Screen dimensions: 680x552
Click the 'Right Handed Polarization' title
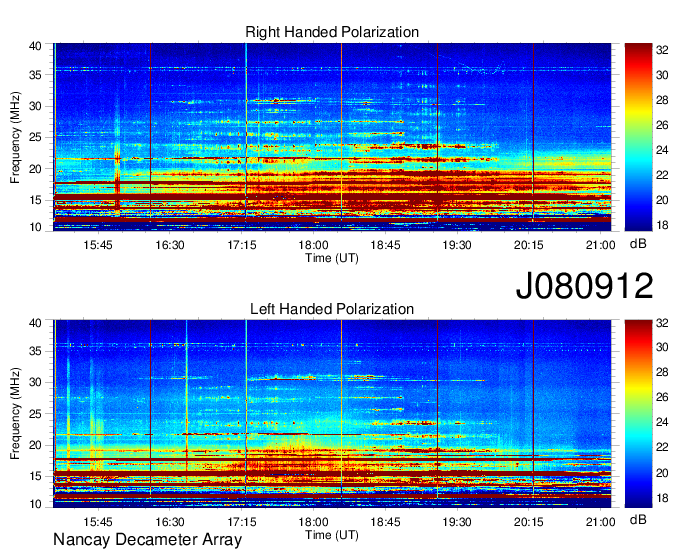tap(332, 32)
